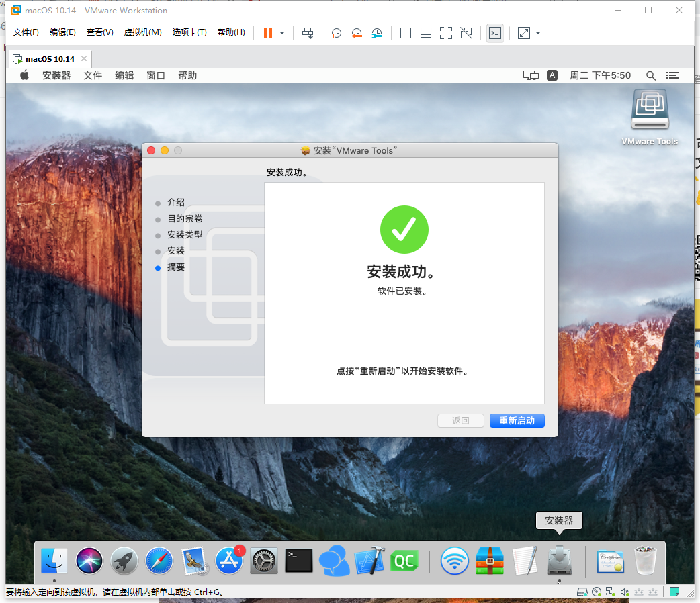Open the App Store with notification badge

coord(229,561)
